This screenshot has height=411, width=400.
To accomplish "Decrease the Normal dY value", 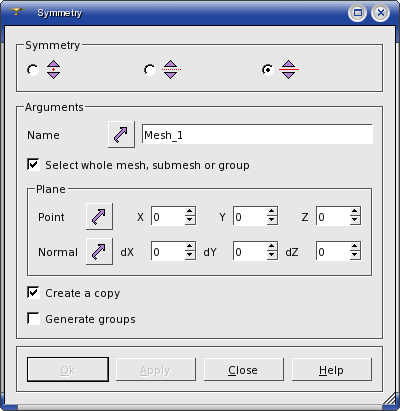I will click(x=272, y=255).
